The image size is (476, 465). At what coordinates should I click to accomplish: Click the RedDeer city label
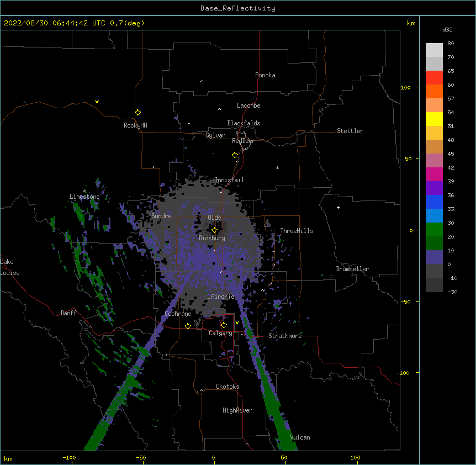[x=243, y=141]
